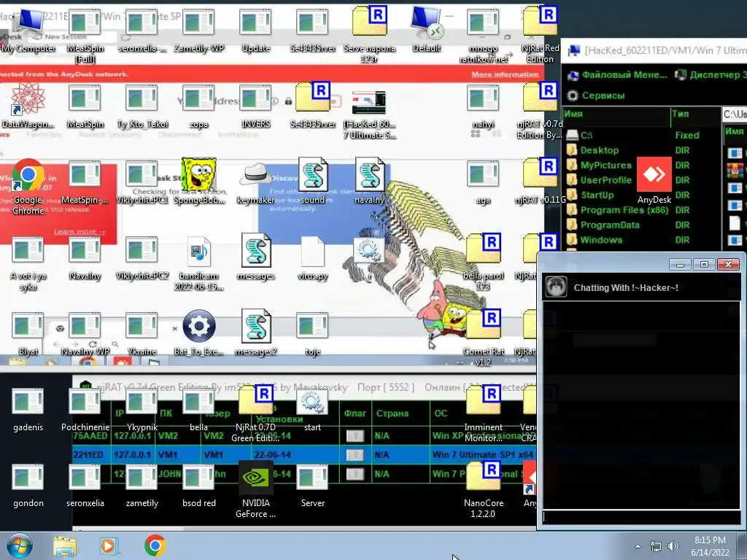Open the navalny script file
The height and width of the screenshot is (560, 747).
[369, 182]
